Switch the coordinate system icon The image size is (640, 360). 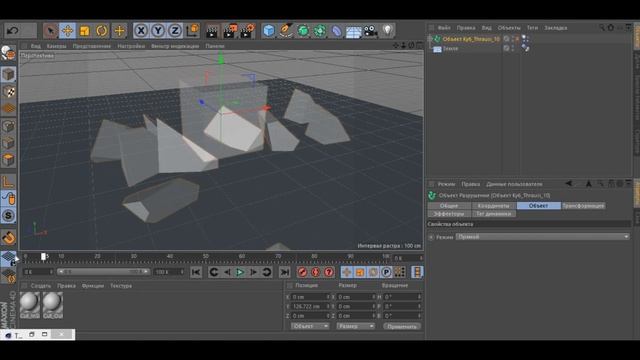click(x=193, y=31)
